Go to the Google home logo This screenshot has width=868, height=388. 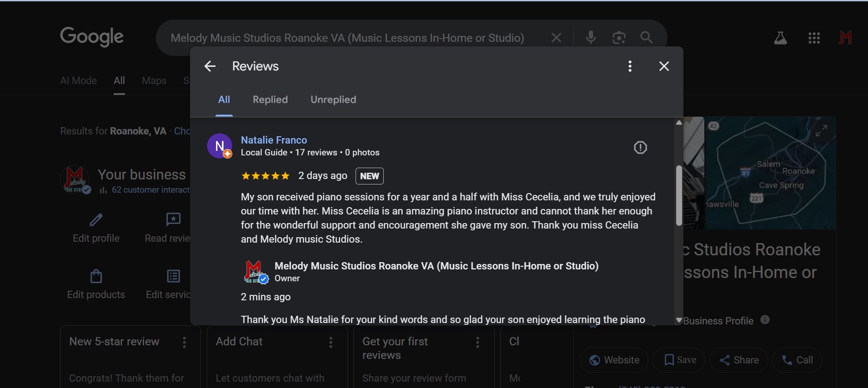pos(92,37)
